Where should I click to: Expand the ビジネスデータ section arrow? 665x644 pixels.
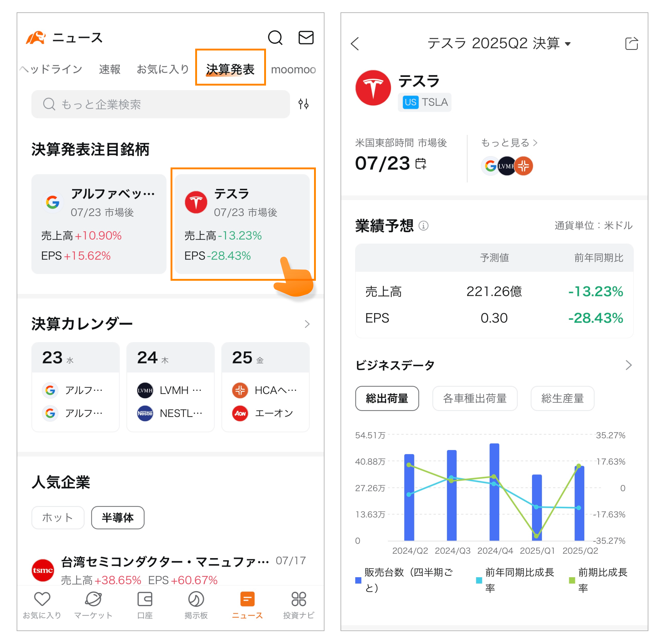(628, 365)
